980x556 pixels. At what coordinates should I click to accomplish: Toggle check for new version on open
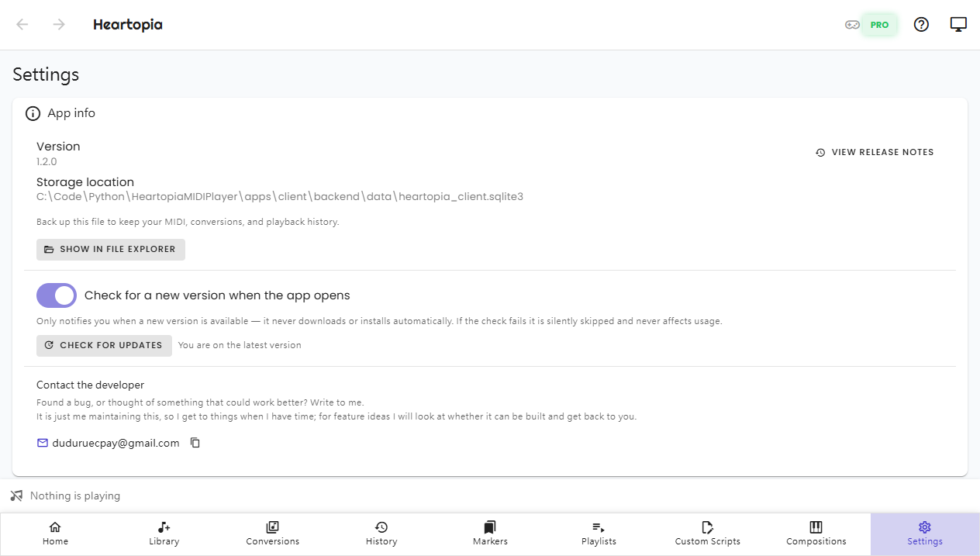pyautogui.click(x=57, y=295)
